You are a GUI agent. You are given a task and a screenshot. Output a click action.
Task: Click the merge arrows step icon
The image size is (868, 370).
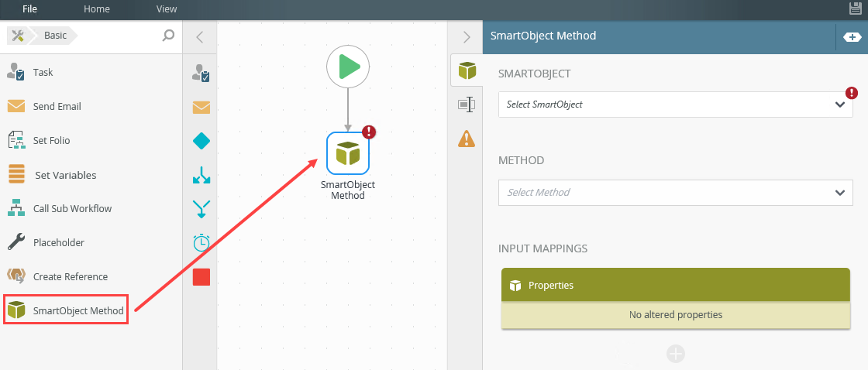(x=201, y=209)
